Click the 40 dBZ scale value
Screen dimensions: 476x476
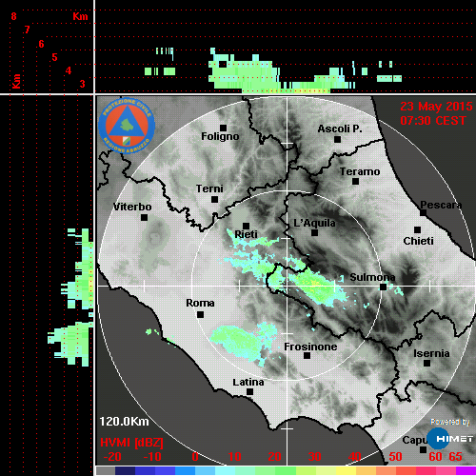coord(355,457)
